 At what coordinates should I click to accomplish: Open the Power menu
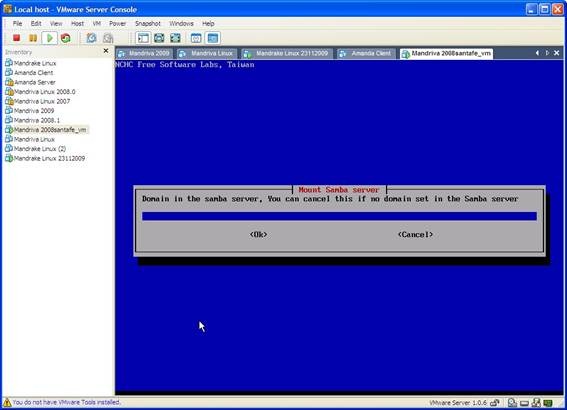[118, 24]
